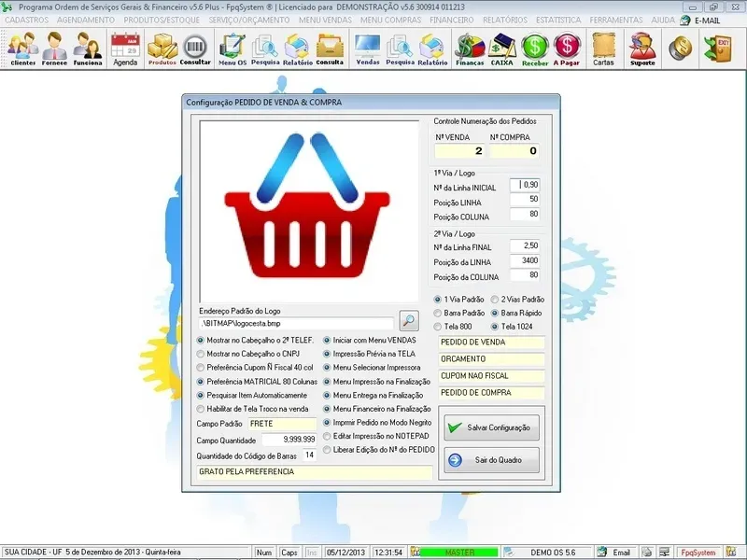Click the A Pagar toolbar icon
Image resolution: width=747 pixels, height=560 pixels.
[x=567, y=49]
